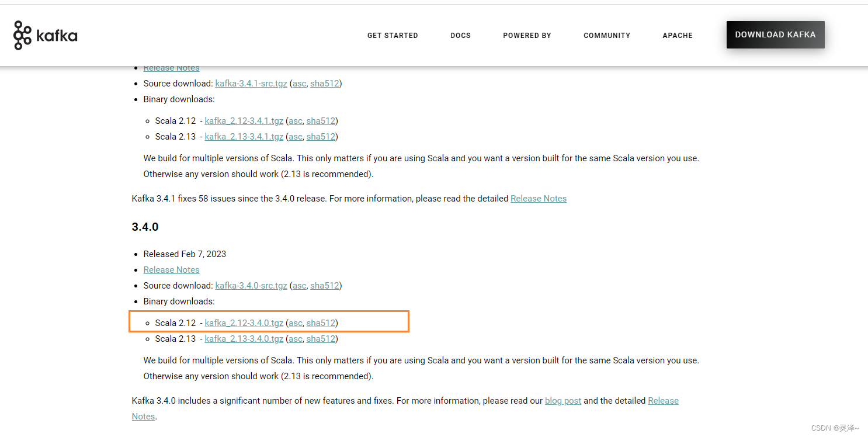Open the COMMUNITY menu
The width and height of the screenshot is (868, 437).
(607, 36)
